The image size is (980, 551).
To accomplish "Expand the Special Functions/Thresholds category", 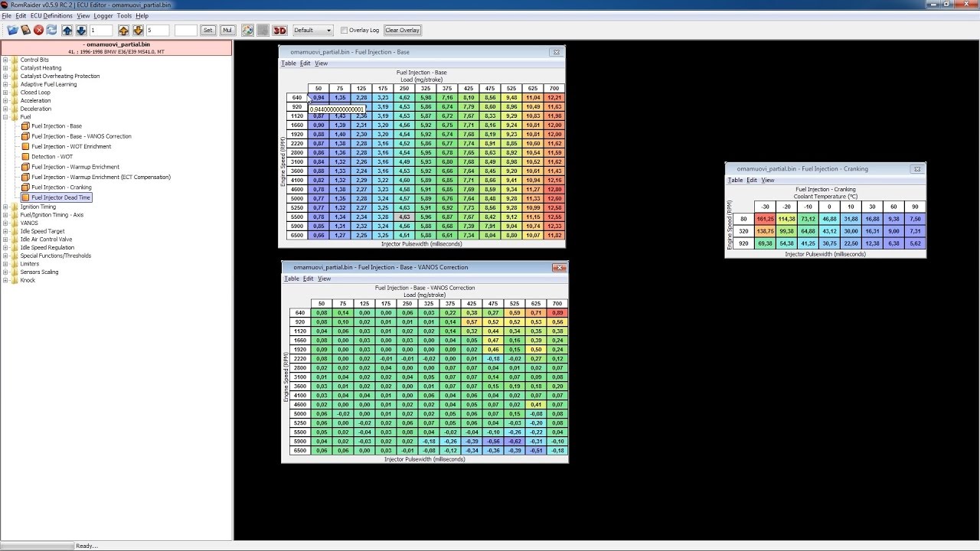I will (5, 256).
